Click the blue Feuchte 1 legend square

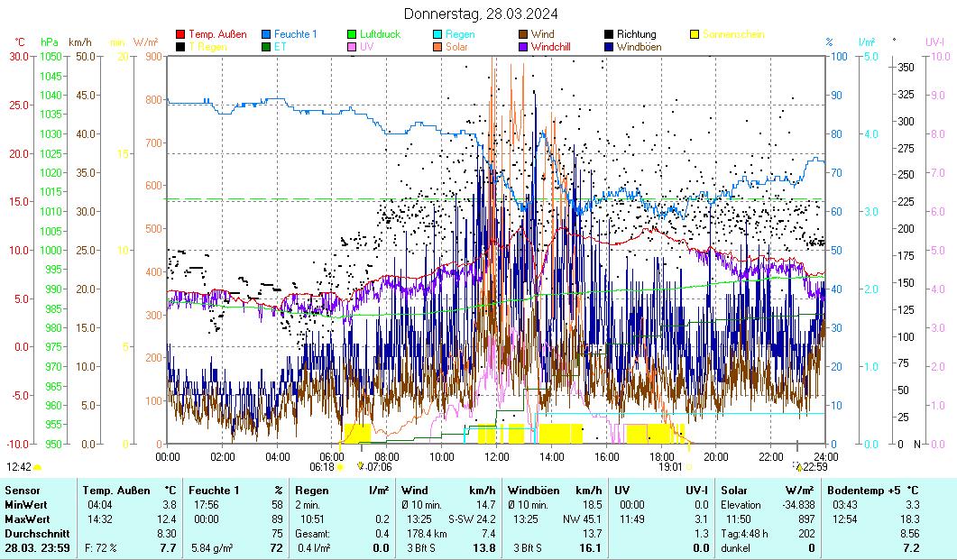pyautogui.click(x=267, y=34)
